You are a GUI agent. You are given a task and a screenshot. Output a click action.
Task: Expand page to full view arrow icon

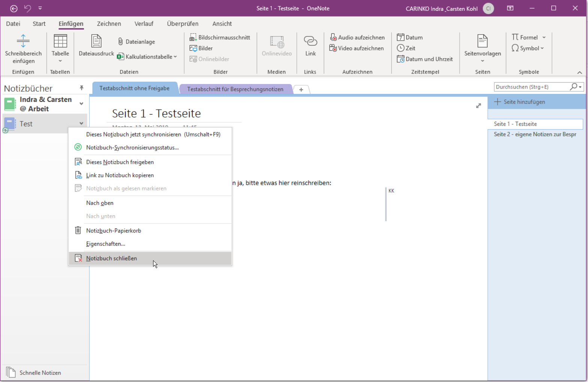tap(478, 106)
